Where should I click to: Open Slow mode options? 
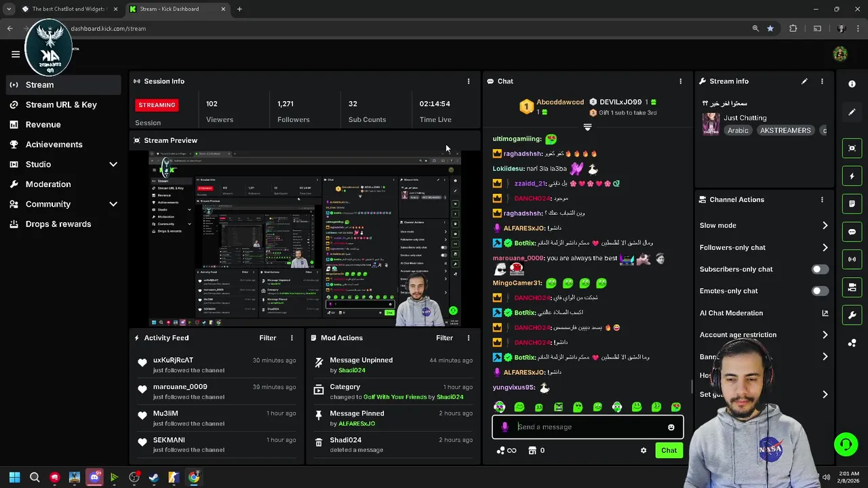tap(764, 226)
